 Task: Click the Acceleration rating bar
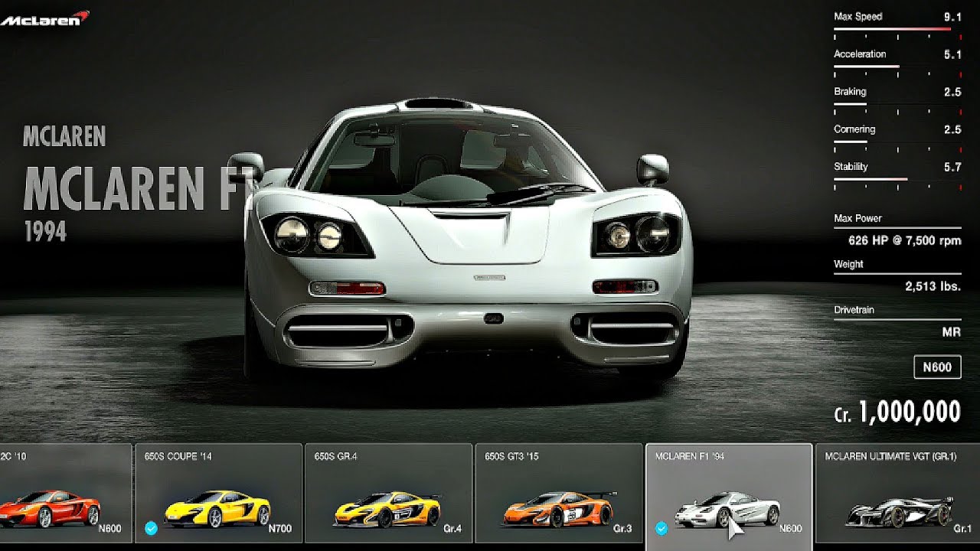click(897, 67)
